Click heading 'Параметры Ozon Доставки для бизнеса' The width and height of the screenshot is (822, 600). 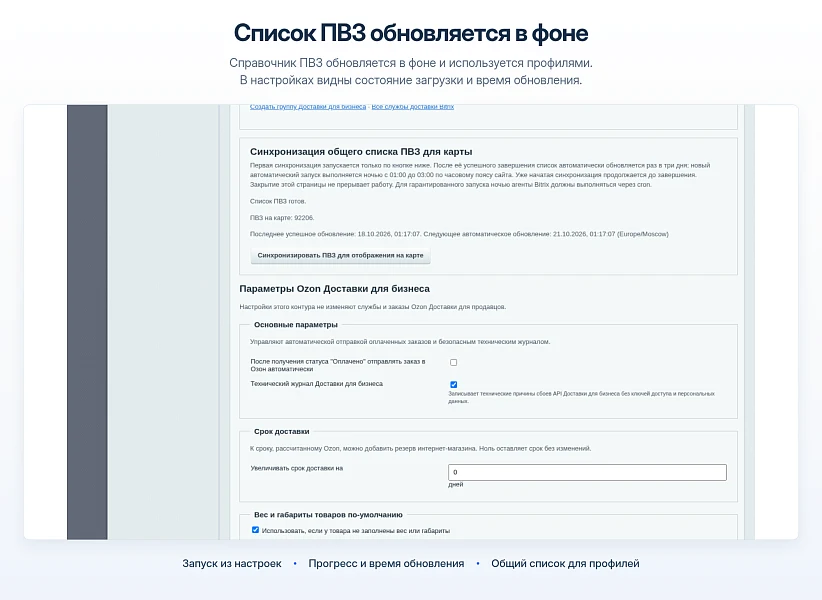[x=334, y=289]
